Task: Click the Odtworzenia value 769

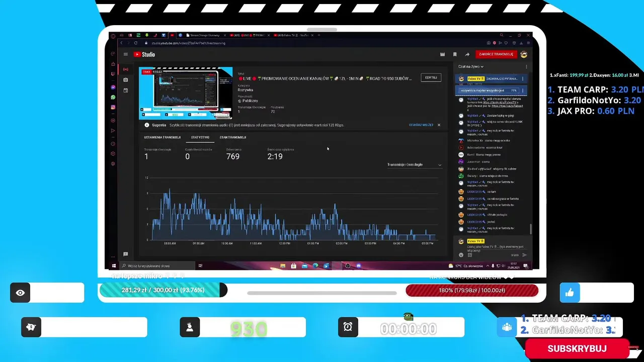Action: pos(233,156)
